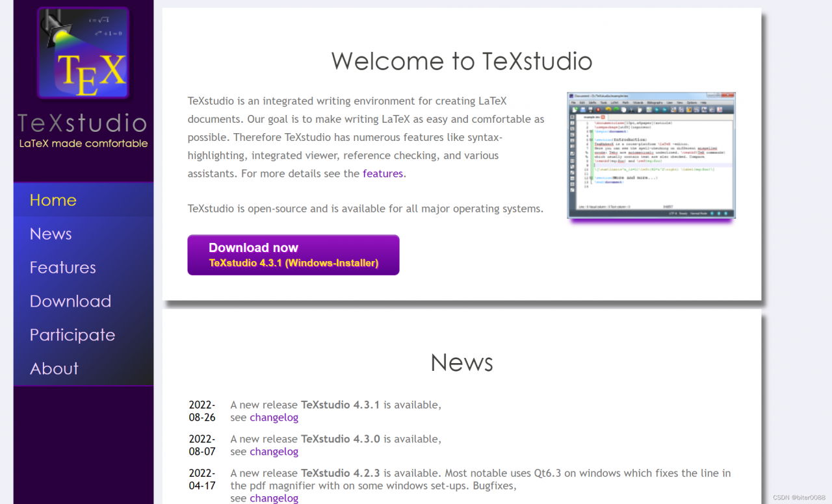Open the TeXstudio editor screenshot thumbnail

[651, 155]
